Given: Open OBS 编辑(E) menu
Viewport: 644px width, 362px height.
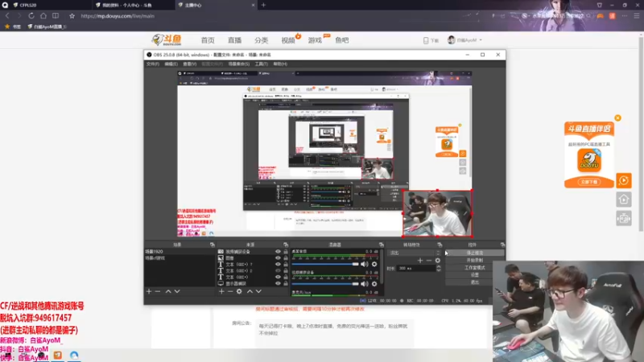Looking at the screenshot, I should tap(171, 64).
